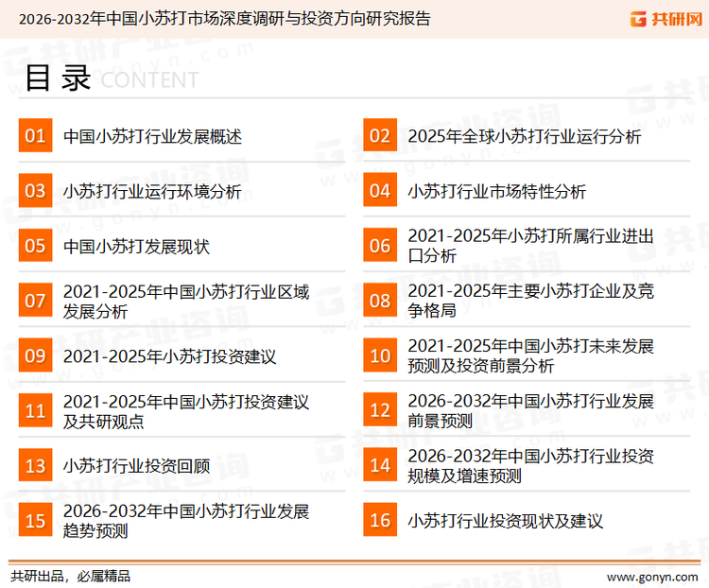Click the orange 01 number badge
This screenshot has width=709, height=588.
35,135
